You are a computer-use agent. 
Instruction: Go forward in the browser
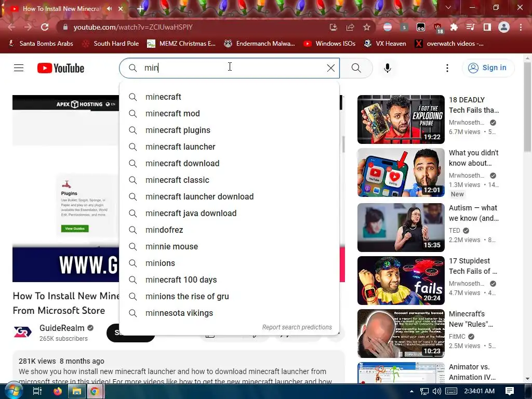coord(28,27)
